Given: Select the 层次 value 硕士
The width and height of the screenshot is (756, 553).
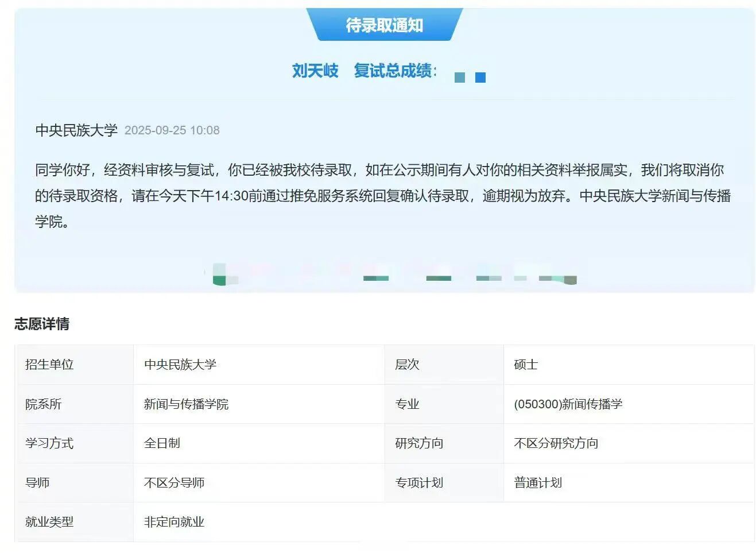Looking at the screenshot, I should (x=526, y=365).
